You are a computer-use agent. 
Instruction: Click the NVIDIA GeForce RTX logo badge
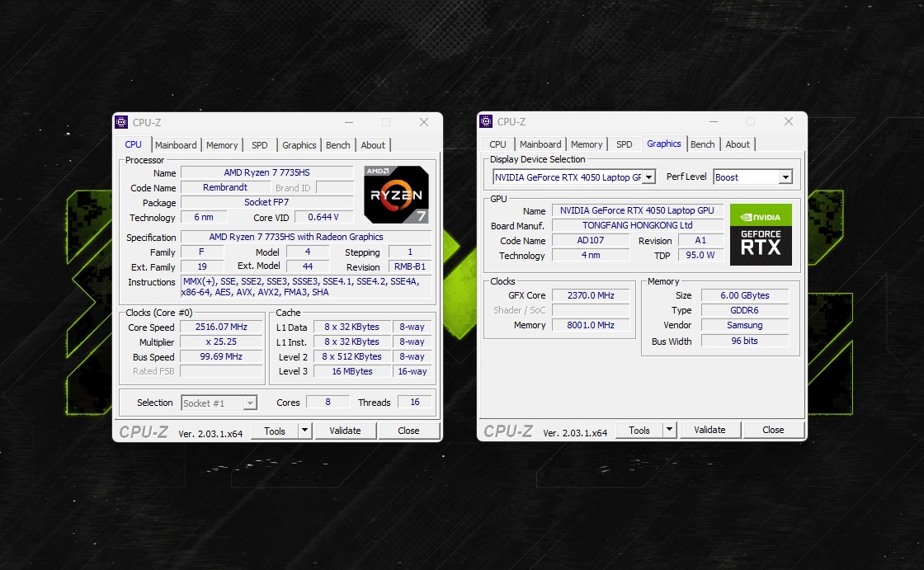click(761, 235)
